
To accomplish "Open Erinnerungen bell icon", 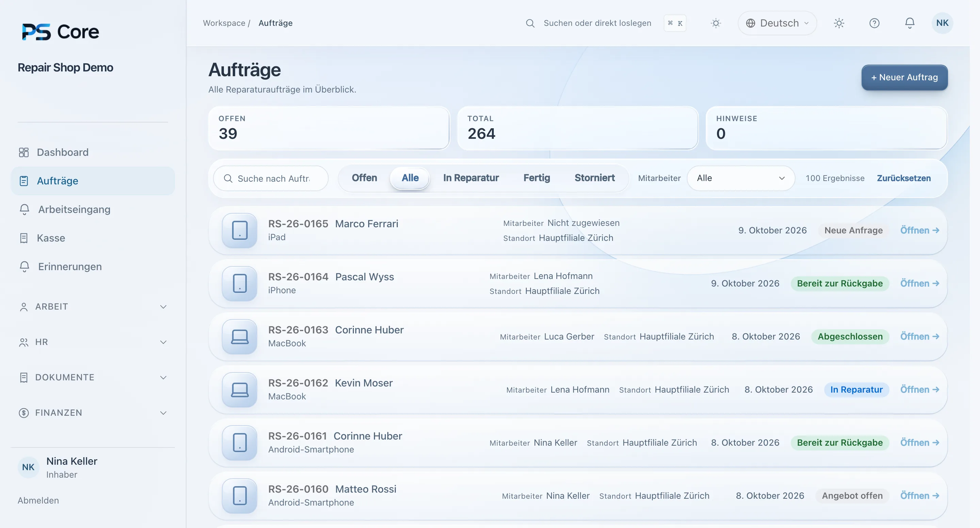I will coord(24,267).
